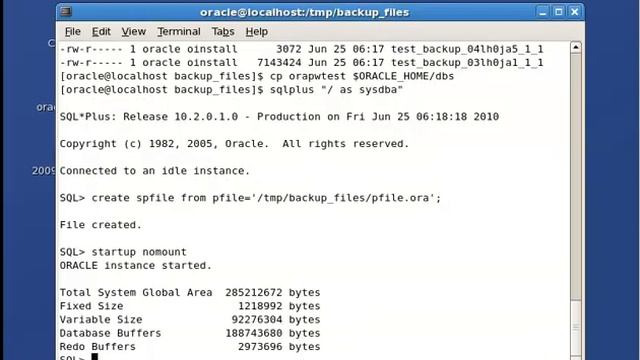
Task: Click the Redo Buffers value 2973696
Action: [260, 347]
